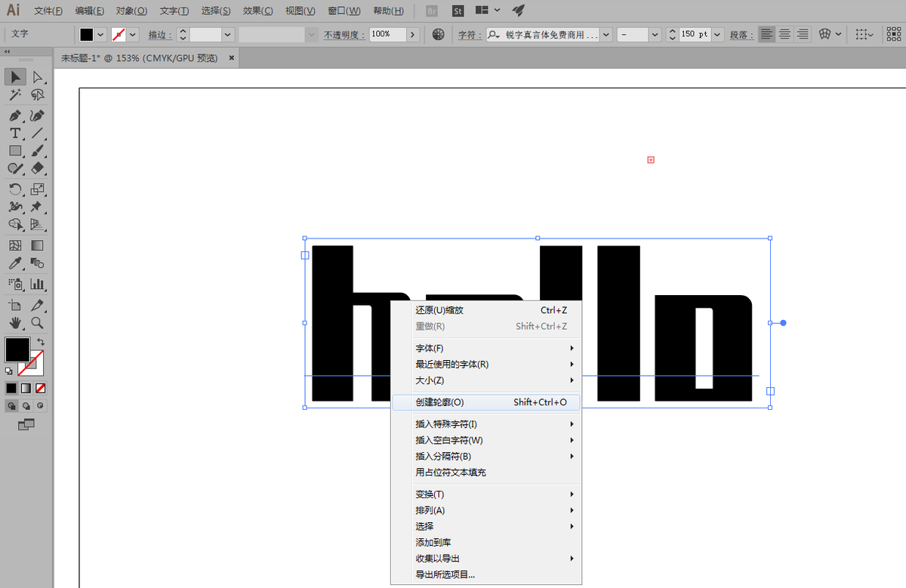Select the Direct Selection (white arrow) tool
The height and width of the screenshot is (588, 906).
tap(37, 76)
